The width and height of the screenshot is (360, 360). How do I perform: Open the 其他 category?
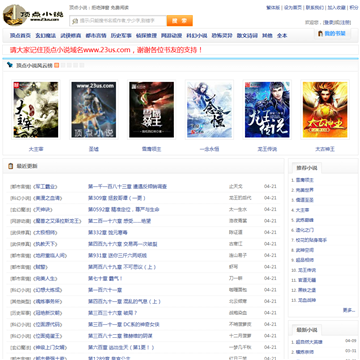pos(267,36)
